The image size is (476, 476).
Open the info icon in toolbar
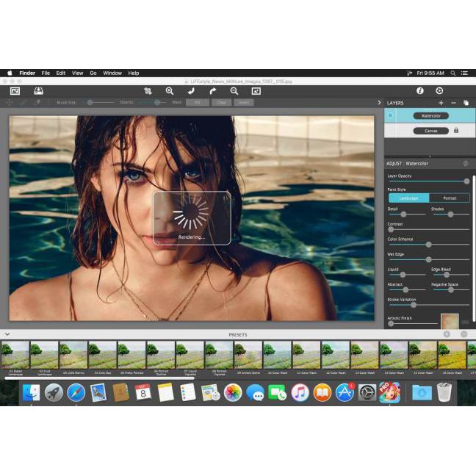point(420,91)
